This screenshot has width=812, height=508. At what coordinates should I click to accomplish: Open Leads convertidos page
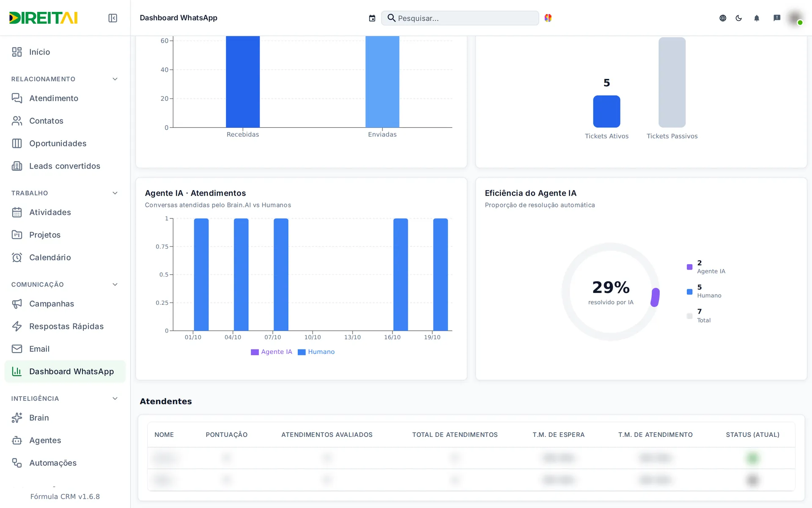65,166
